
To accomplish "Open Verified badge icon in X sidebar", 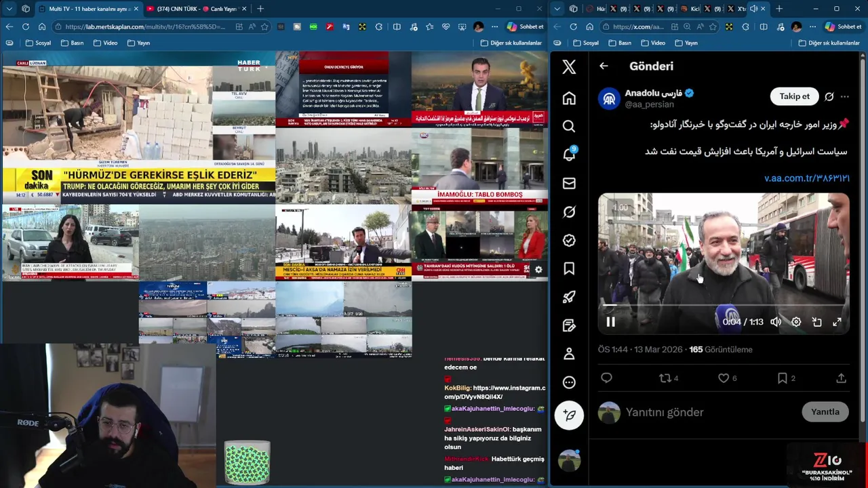I will [569, 241].
